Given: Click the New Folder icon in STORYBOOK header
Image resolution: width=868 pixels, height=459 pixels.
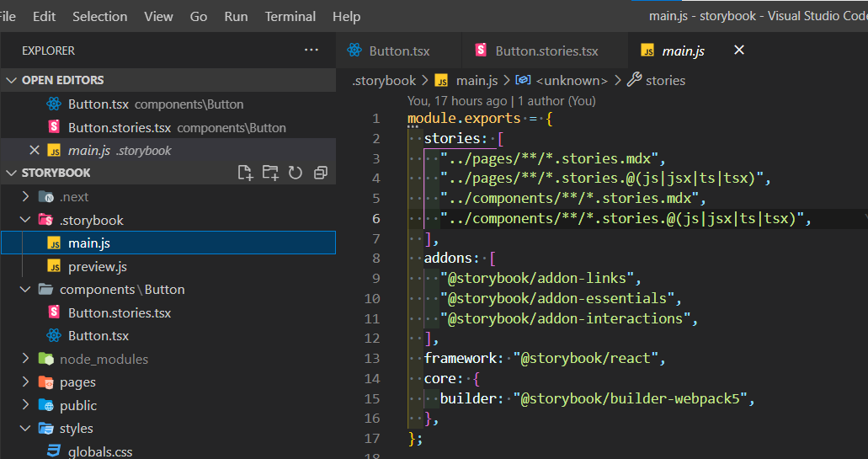Looking at the screenshot, I should click(270, 173).
